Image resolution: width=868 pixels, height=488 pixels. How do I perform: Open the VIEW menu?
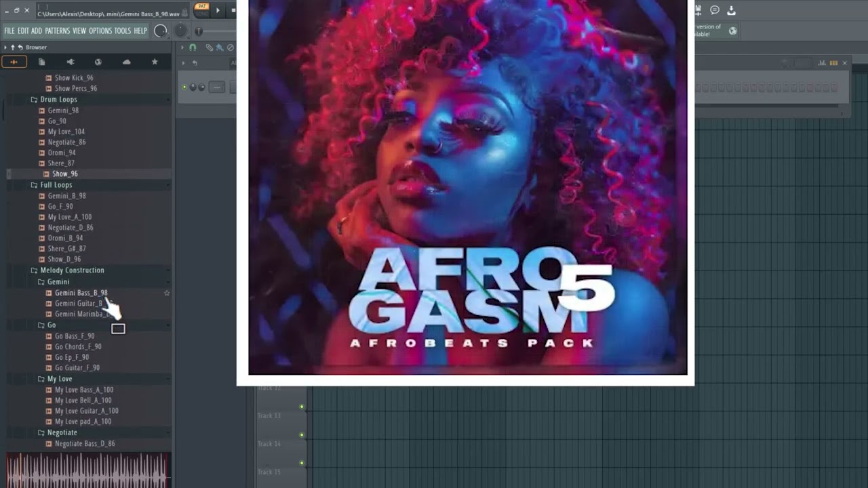(x=79, y=31)
